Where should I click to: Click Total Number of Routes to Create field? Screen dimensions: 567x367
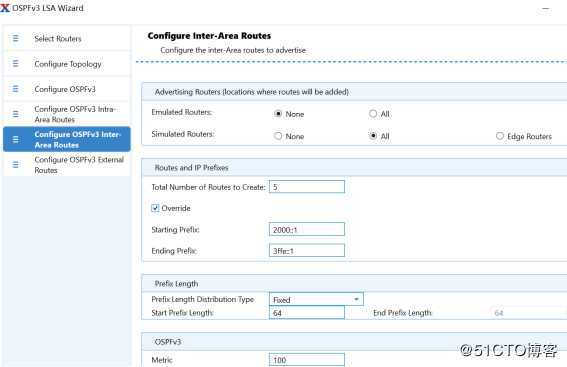tap(307, 187)
